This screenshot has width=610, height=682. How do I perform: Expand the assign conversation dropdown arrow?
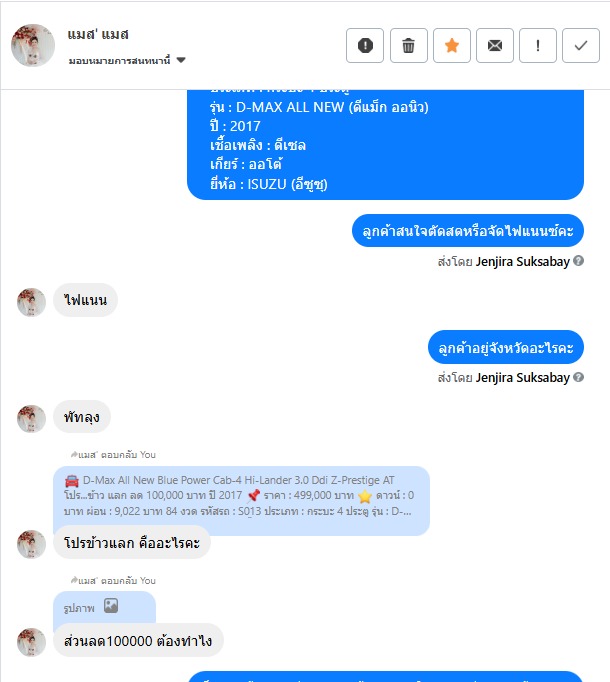pos(181,60)
